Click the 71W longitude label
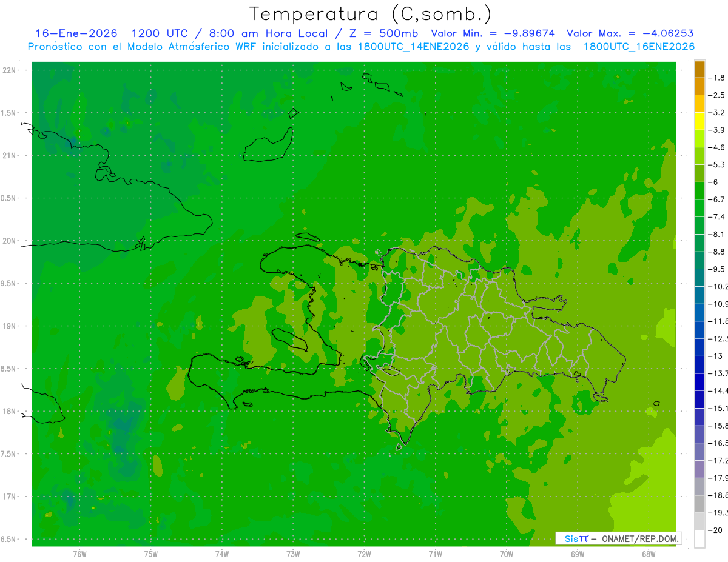728x562 pixels. pos(435,554)
